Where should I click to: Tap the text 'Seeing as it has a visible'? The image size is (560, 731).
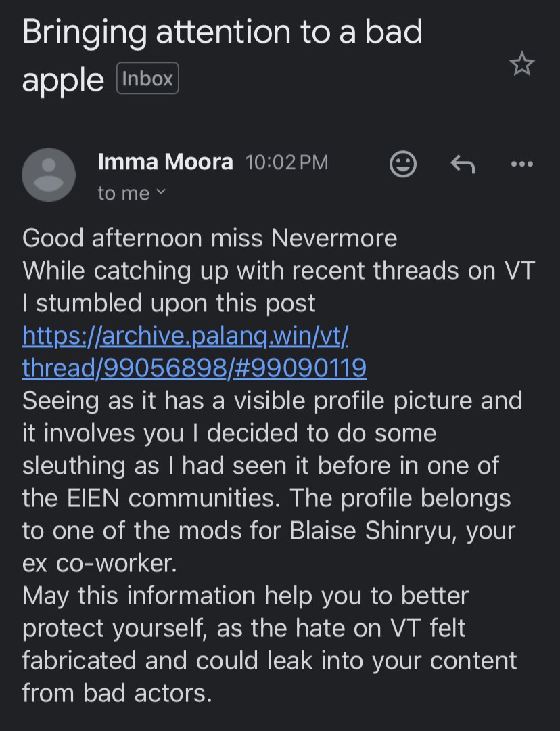[x=164, y=401]
